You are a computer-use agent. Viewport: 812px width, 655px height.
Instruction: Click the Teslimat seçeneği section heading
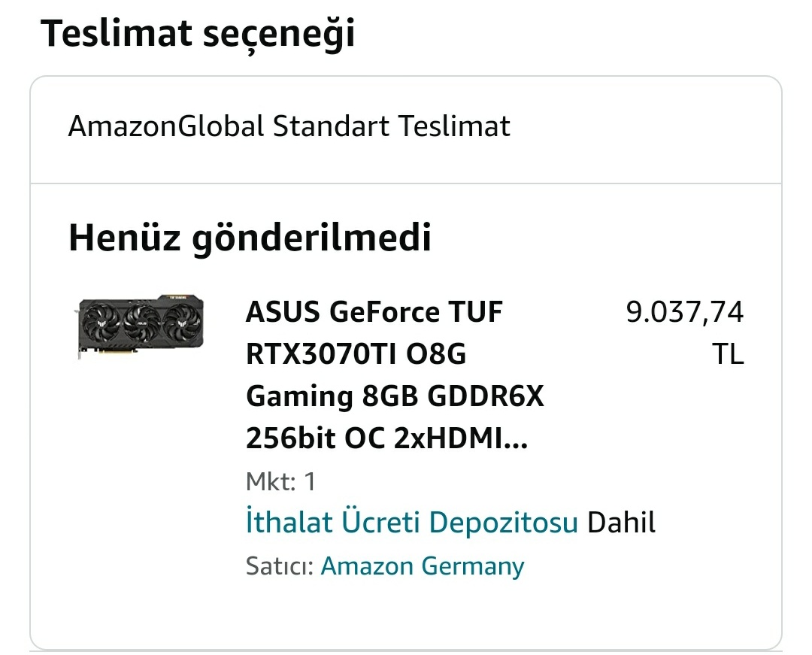pos(198,33)
